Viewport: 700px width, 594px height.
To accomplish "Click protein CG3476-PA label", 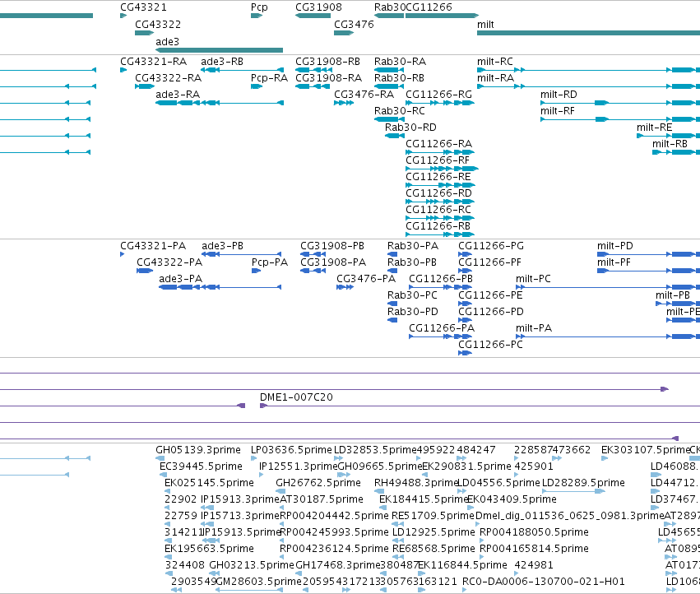I will [366, 279].
